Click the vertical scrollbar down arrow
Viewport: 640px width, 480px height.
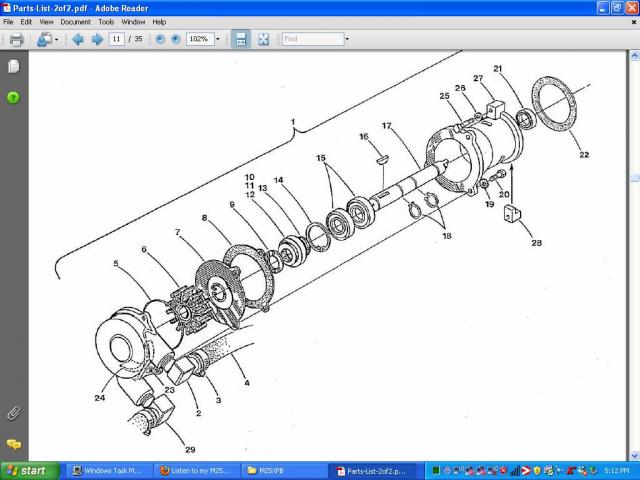[635, 456]
